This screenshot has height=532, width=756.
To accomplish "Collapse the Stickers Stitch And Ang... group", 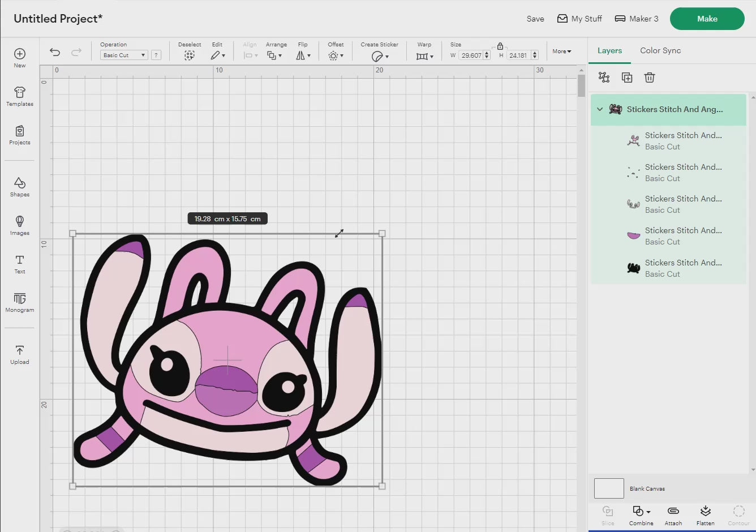I will (600, 109).
